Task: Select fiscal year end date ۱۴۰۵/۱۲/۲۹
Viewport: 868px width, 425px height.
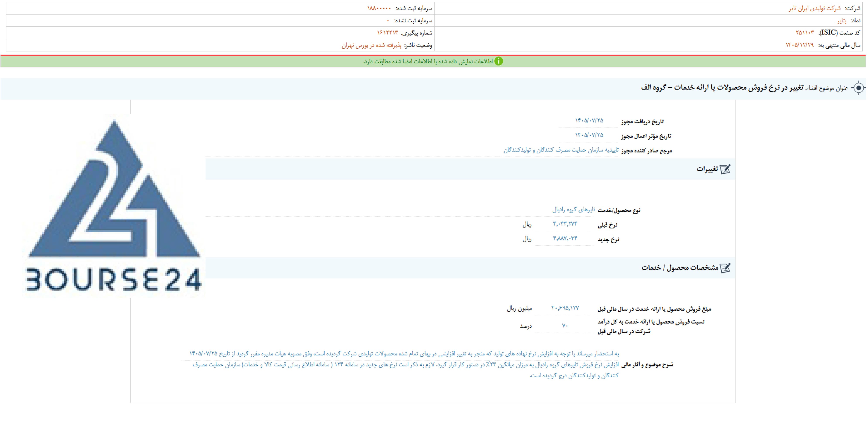Action: [800, 45]
